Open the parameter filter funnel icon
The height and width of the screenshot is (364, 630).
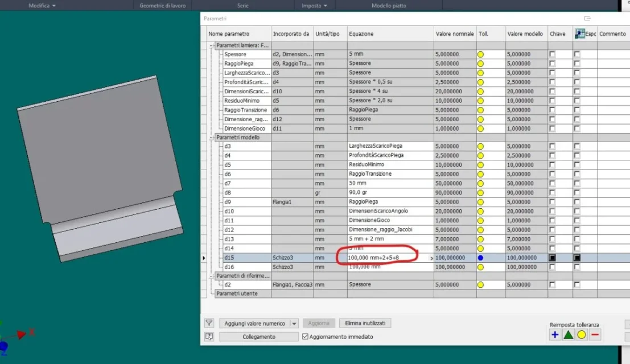click(209, 323)
